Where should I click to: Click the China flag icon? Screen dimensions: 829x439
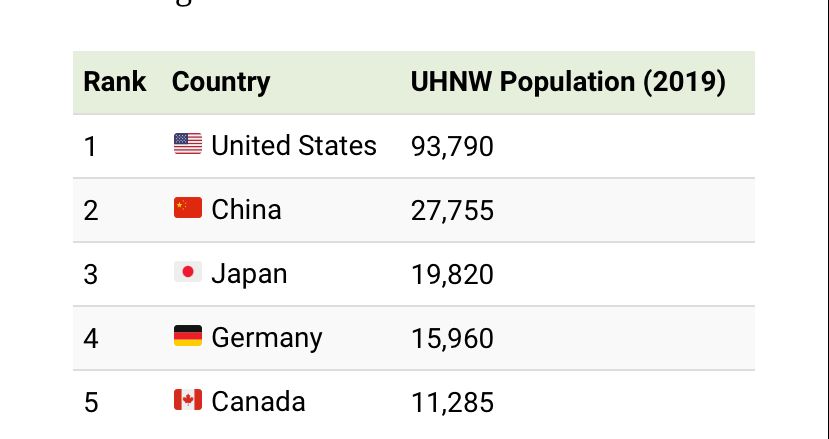pos(188,209)
